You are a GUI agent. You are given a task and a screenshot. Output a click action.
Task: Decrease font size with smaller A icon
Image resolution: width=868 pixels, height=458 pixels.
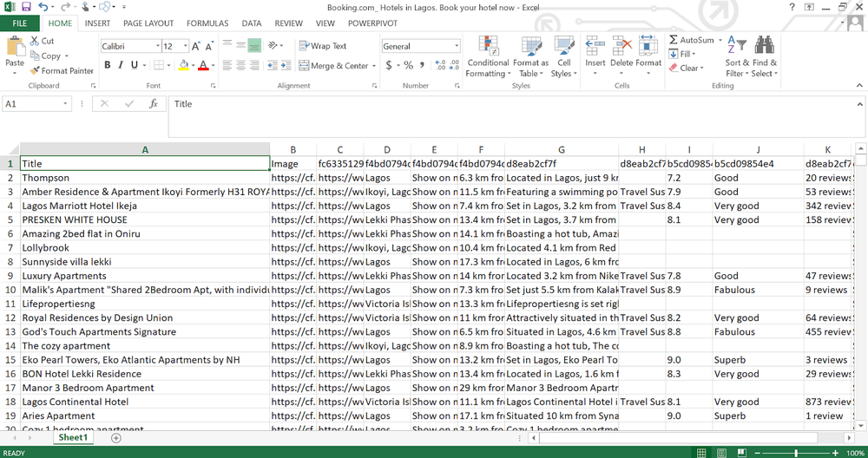[208, 47]
